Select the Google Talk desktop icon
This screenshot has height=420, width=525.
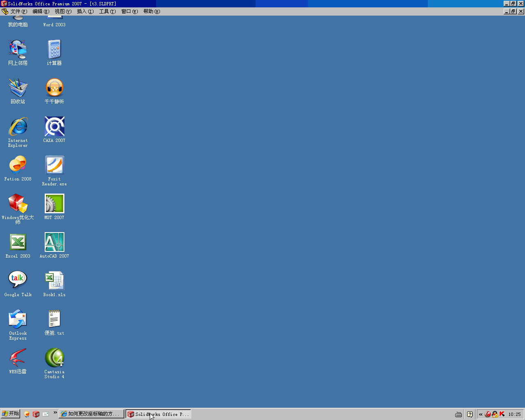18,284
